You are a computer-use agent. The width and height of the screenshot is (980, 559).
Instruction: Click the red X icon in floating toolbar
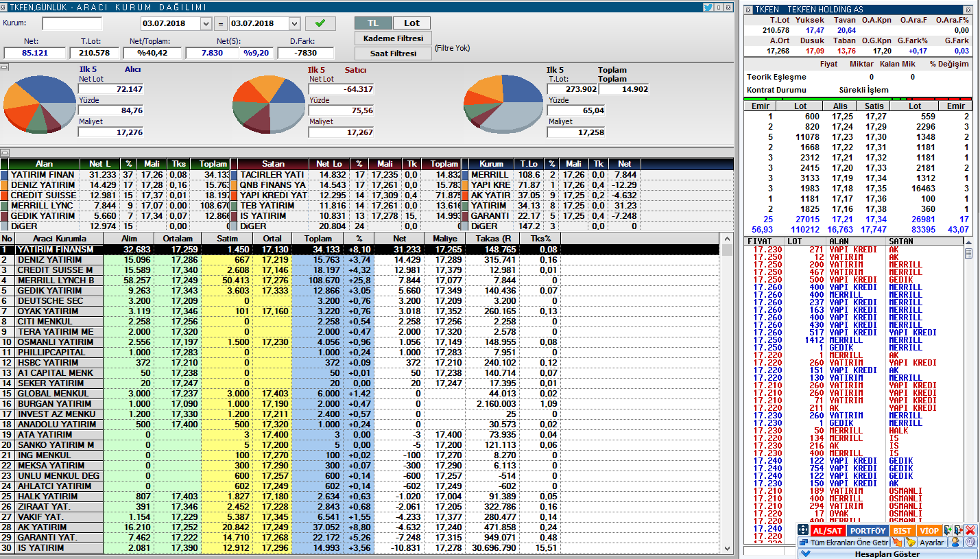[x=970, y=530]
